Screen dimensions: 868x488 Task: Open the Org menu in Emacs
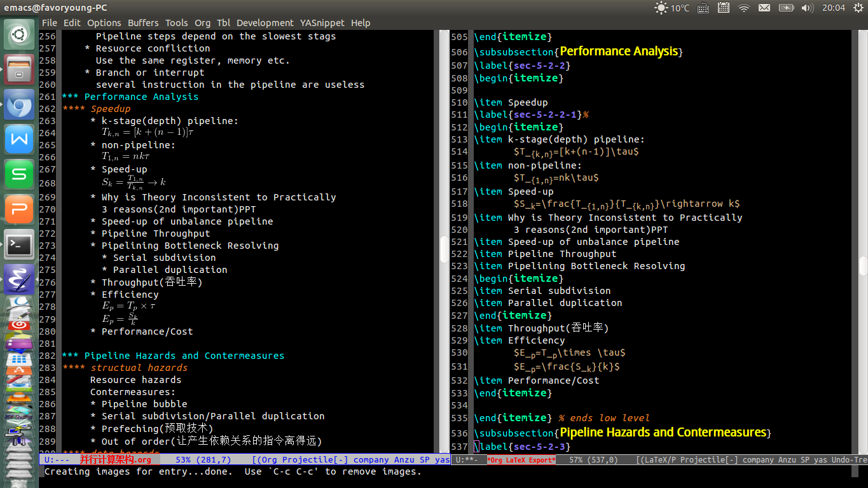pyautogui.click(x=202, y=23)
